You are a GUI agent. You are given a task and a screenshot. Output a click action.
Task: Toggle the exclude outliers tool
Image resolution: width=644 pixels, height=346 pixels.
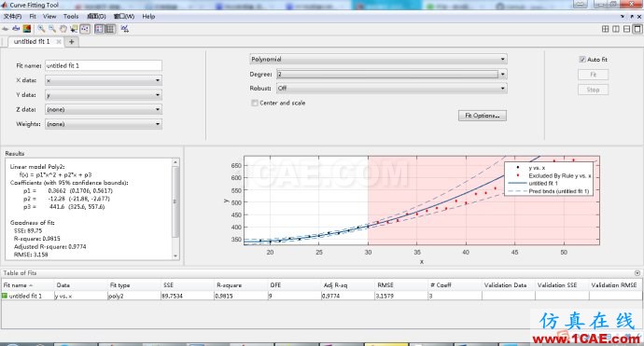tap(85, 29)
